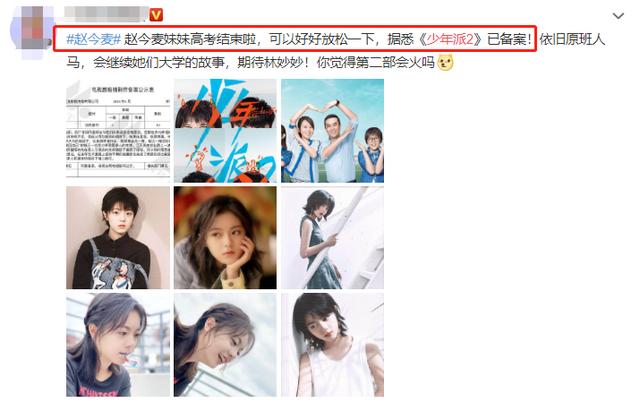
Task: Open the photo of girl resting chin on hand
Action: pos(225,238)
